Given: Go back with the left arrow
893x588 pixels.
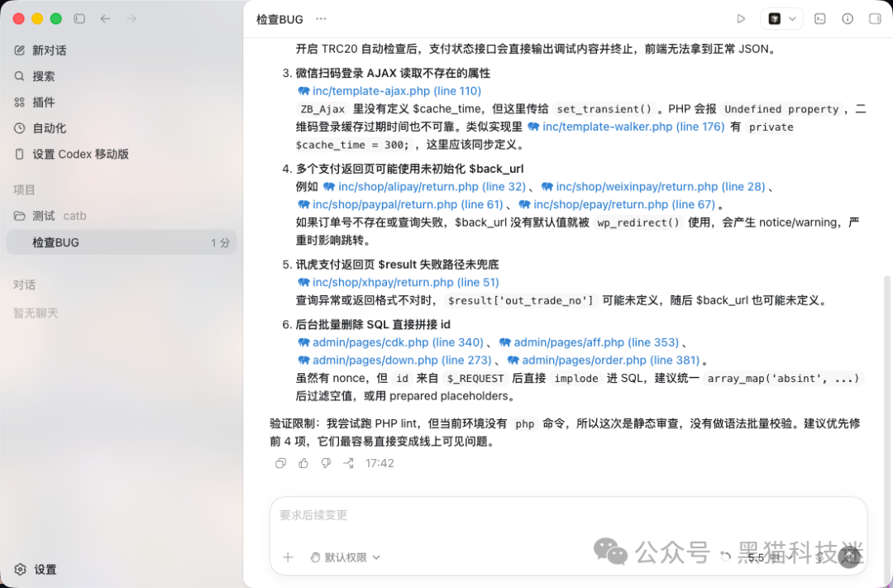Looking at the screenshot, I should pyautogui.click(x=105, y=19).
